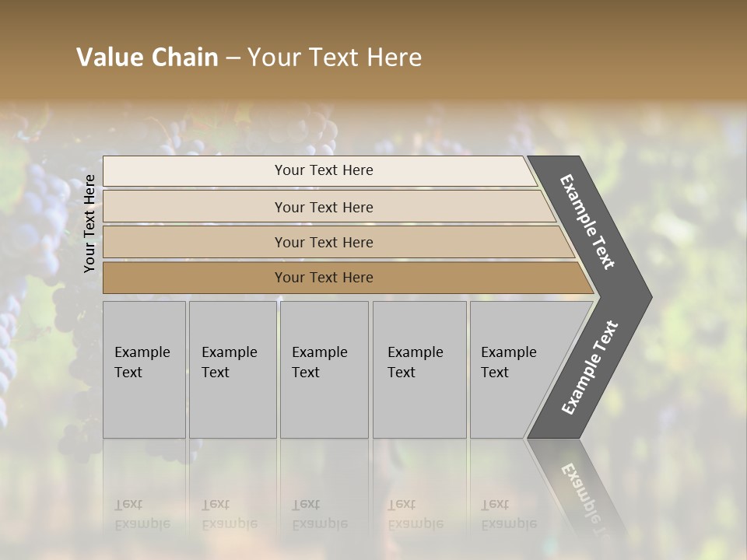This screenshot has height=560, width=747.
Task: Click the vertical rotated "Your Text Here" label
Action: point(89,223)
